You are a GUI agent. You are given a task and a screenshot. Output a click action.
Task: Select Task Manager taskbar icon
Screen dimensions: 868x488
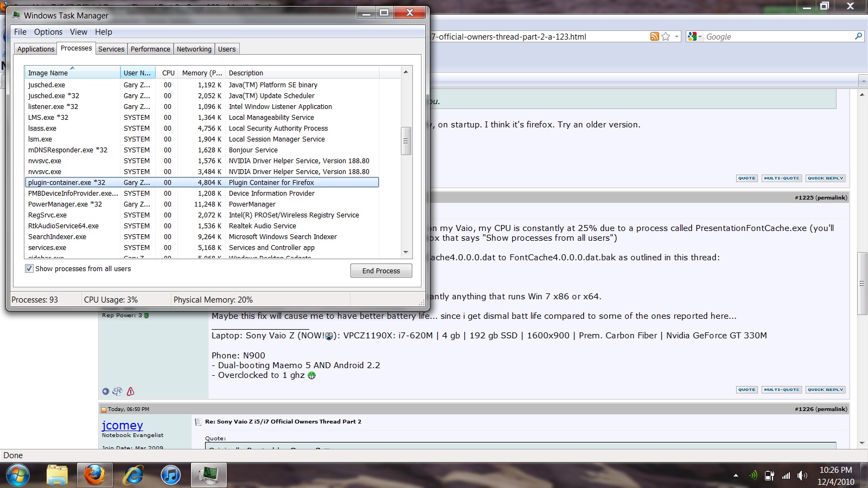pyautogui.click(x=209, y=476)
